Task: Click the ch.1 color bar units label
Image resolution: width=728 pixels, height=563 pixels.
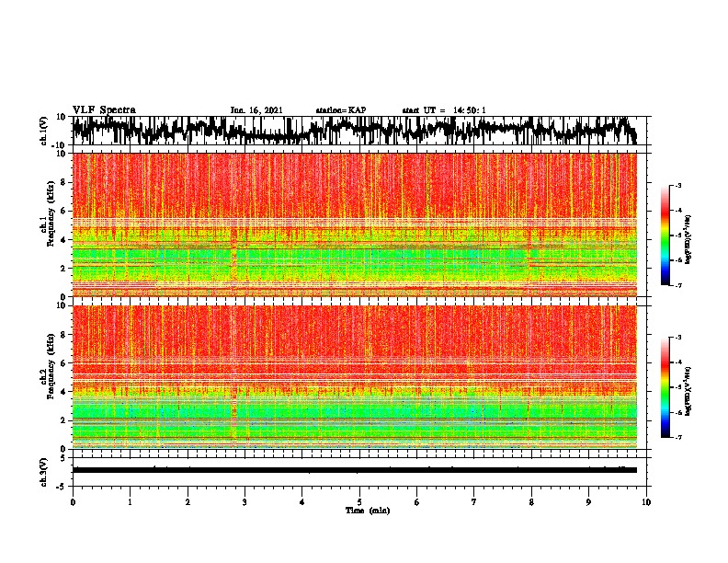Action: (688, 239)
